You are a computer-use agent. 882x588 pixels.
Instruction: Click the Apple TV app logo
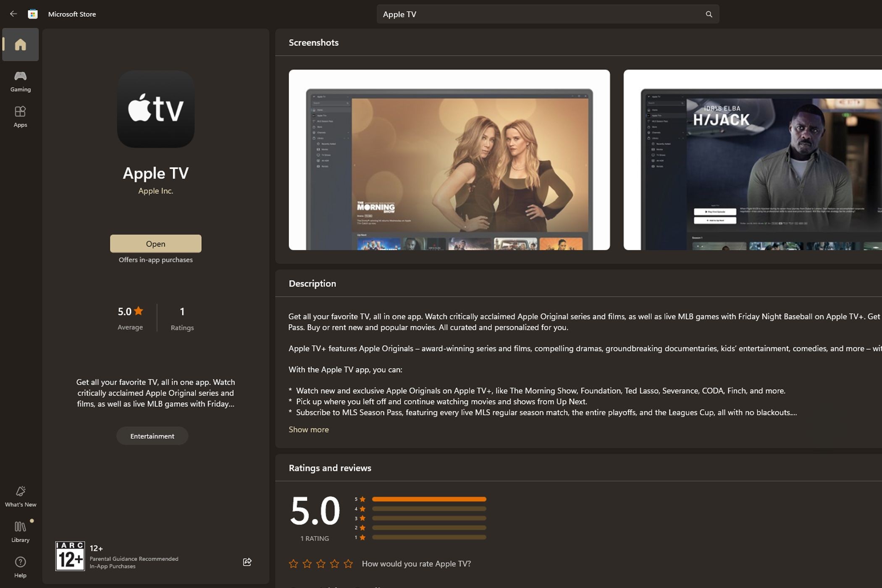point(156,109)
